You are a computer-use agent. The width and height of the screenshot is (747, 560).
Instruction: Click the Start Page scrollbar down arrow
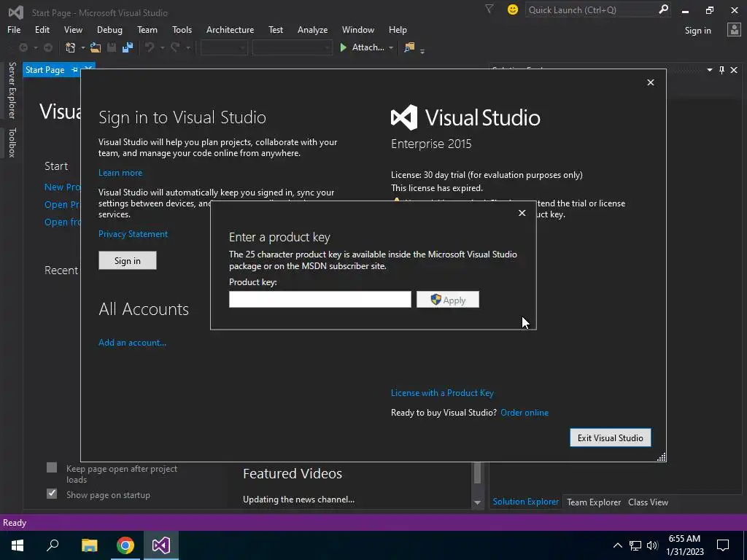[x=477, y=503]
